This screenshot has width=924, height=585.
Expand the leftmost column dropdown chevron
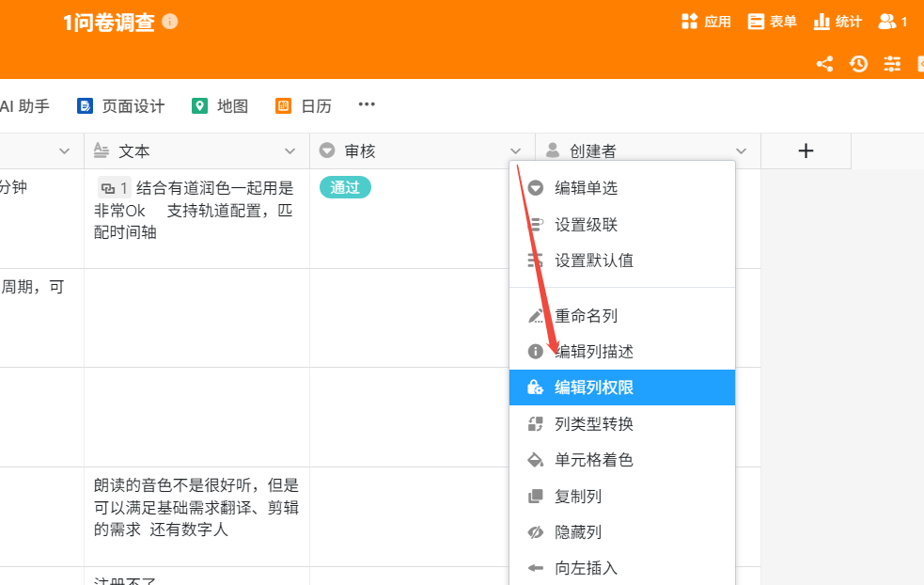point(64,151)
